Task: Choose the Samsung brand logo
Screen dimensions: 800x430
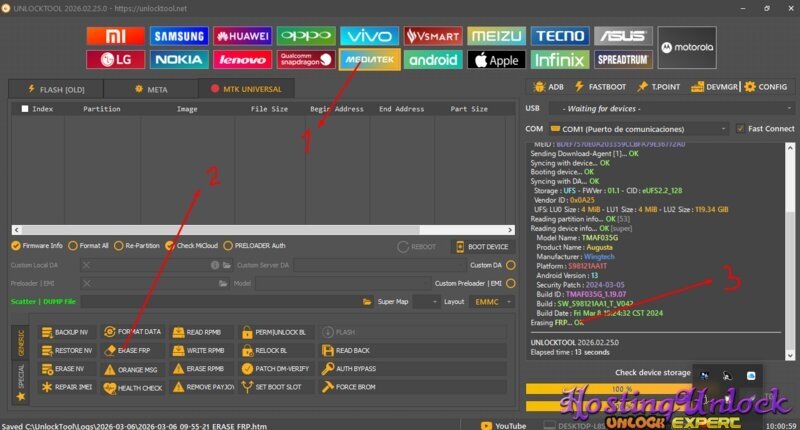Action: 179,36
